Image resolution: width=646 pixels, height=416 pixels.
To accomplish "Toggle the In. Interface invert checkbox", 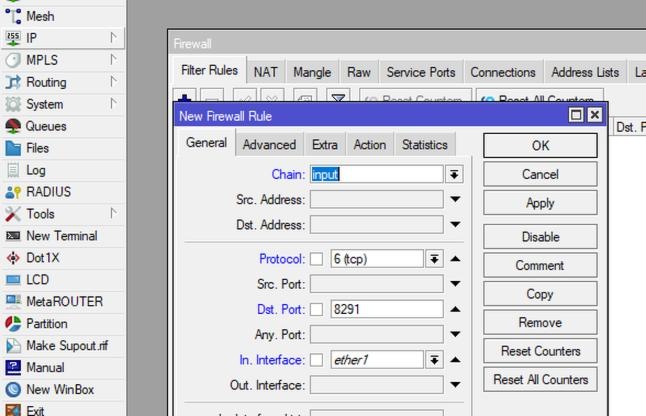I will point(316,360).
